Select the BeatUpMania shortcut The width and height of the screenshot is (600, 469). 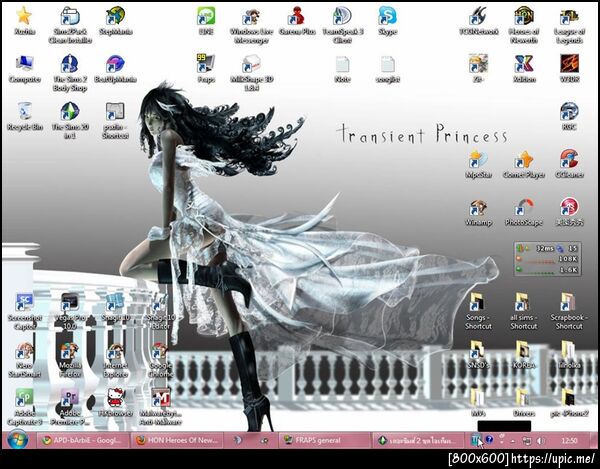[x=116, y=69]
